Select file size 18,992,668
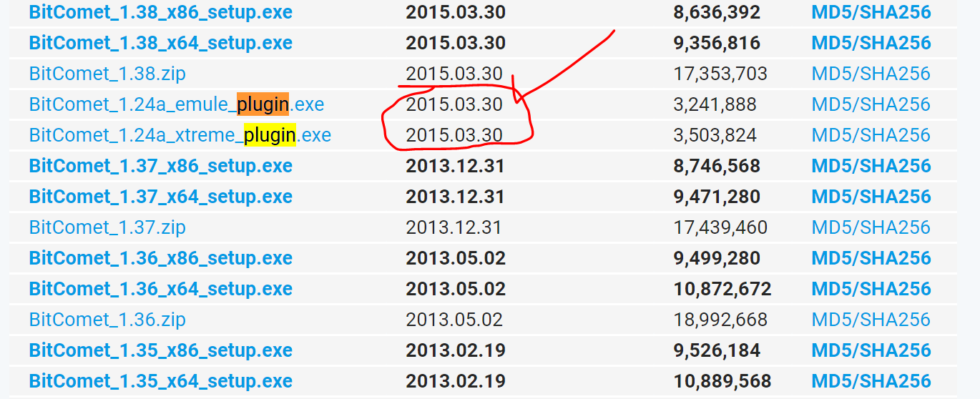The height and width of the screenshot is (399, 980). pyautogui.click(x=720, y=320)
